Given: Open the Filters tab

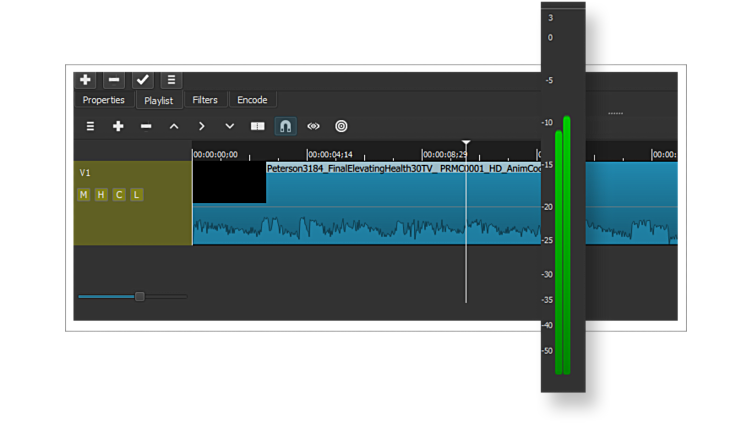Looking at the screenshot, I should tap(205, 100).
